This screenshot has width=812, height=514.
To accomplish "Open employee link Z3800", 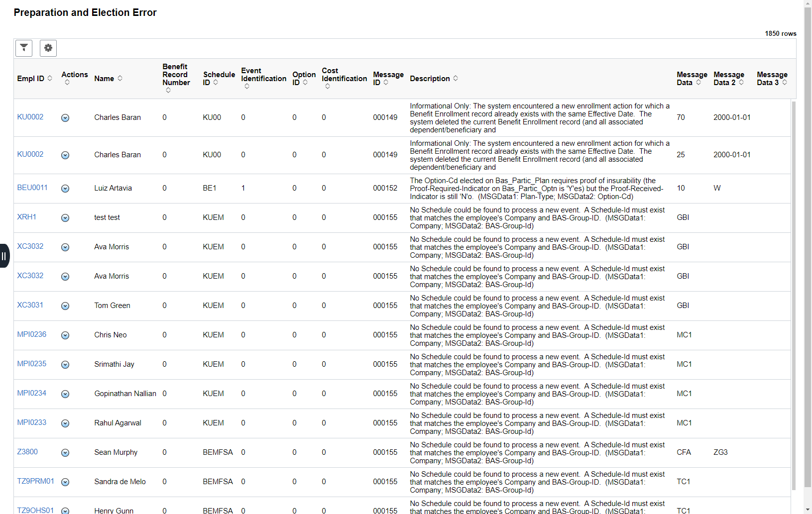I will click(27, 452).
